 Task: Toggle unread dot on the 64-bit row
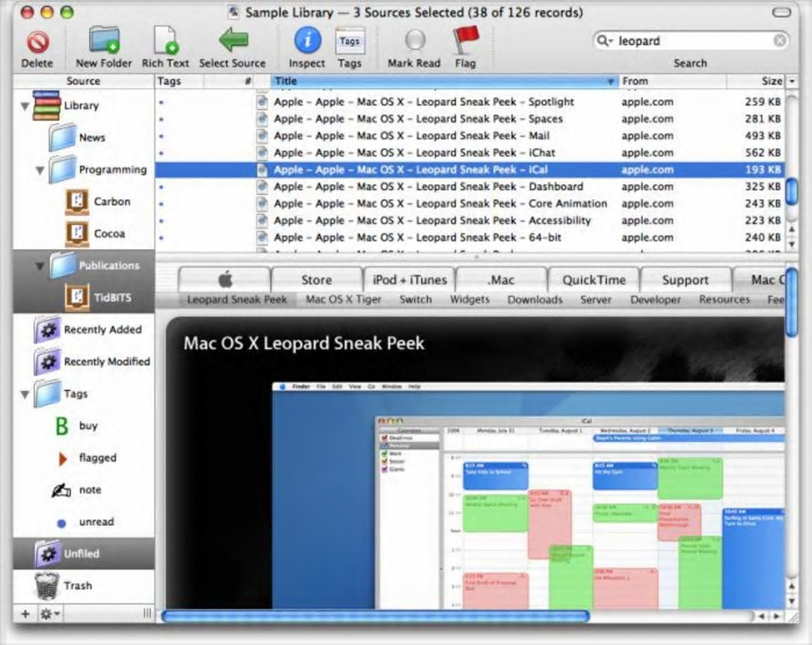point(162,238)
